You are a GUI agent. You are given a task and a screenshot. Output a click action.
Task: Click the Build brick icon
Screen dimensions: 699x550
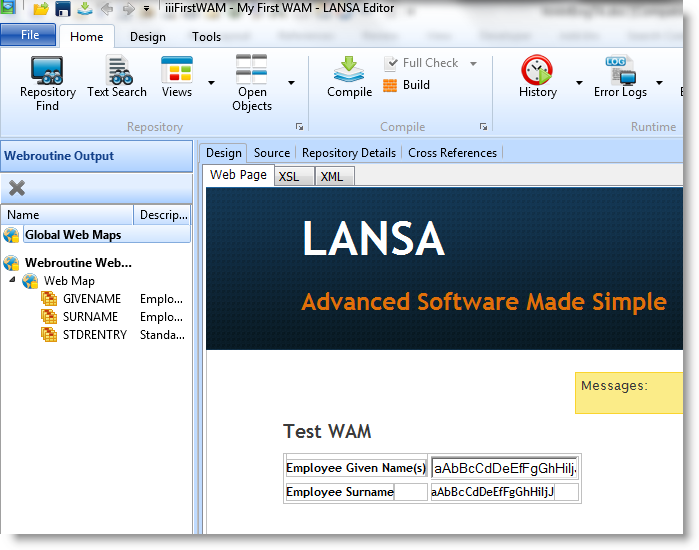(x=390, y=85)
